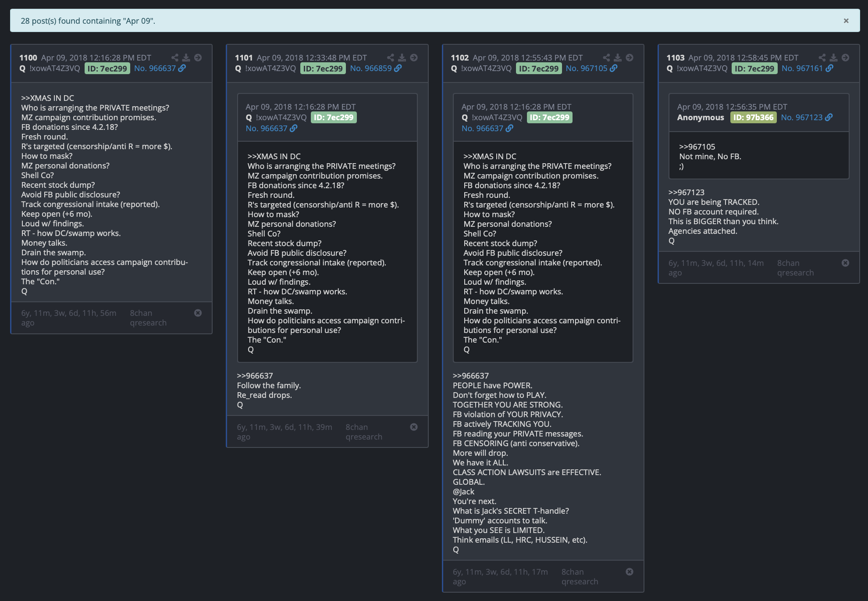The image size is (868, 601).
Task: Click ID: 7ec299 badge in post 1101 header
Action: (323, 68)
